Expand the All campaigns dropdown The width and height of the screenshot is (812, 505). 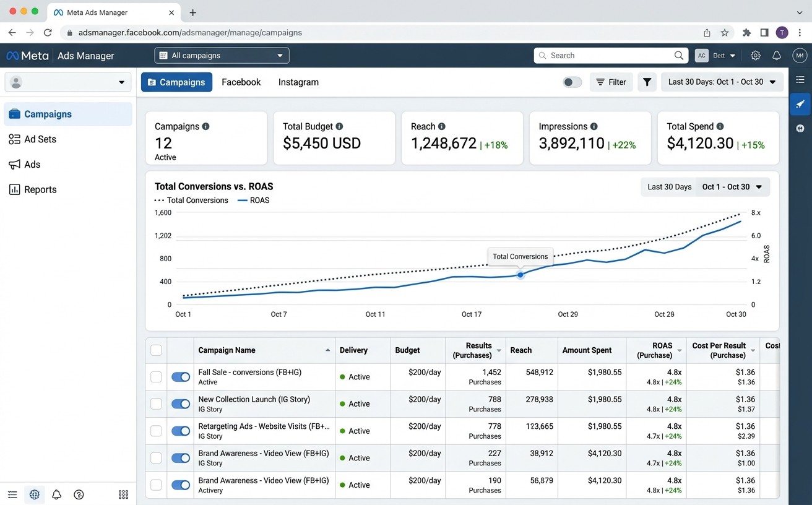pyautogui.click(x=222, y=56)
